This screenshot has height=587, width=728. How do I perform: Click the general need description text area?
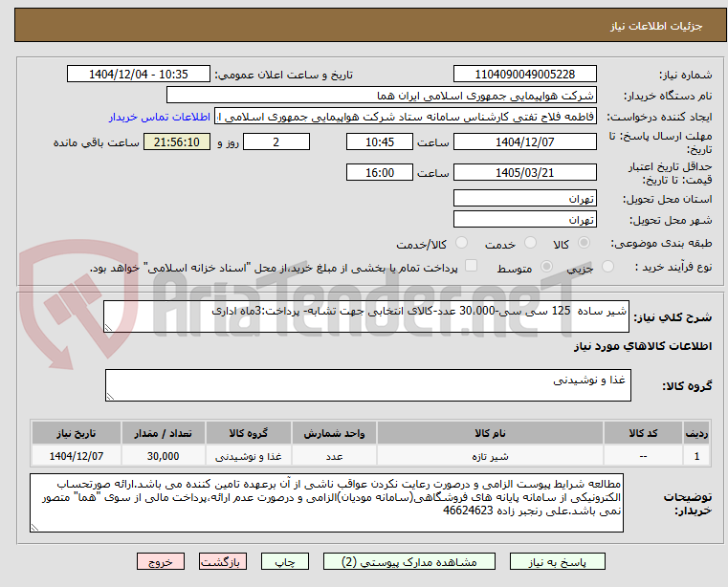365,316
